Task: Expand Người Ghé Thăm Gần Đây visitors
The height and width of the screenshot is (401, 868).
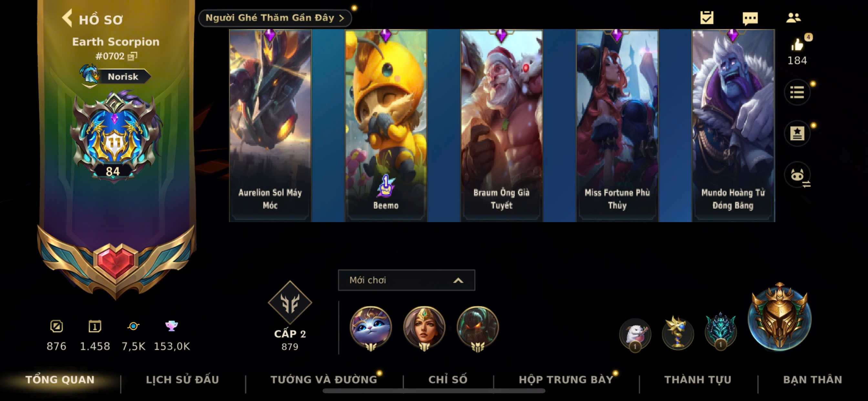Action: coord(275,18)
